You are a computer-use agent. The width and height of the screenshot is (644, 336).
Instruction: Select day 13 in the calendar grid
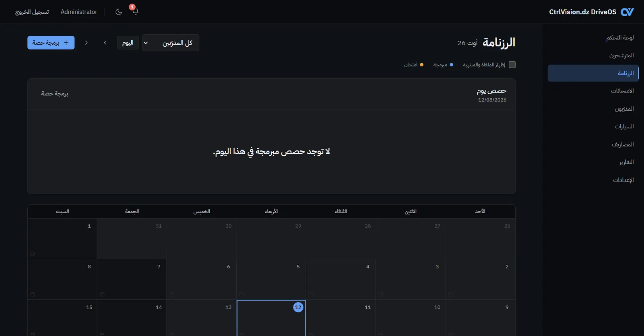point(202,318)
